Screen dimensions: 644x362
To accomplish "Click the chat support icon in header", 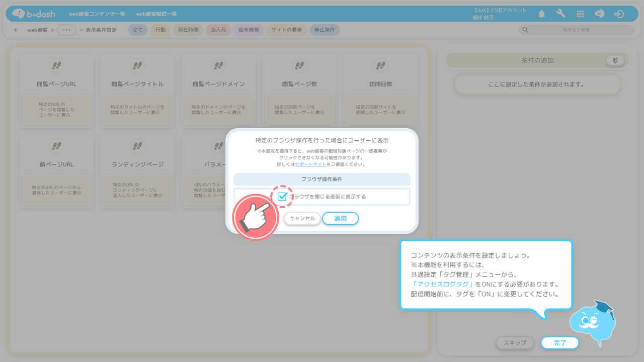I will pyautogui.click(x=599, y=14).
